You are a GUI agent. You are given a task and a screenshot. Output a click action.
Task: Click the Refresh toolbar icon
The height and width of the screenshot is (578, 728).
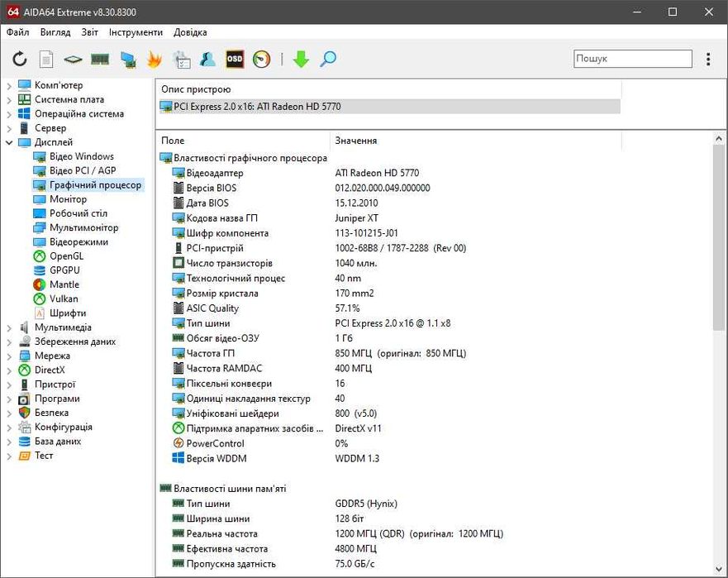coord(20,59)
